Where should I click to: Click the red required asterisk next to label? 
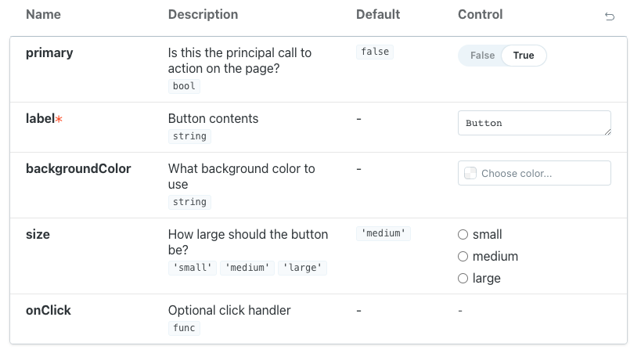(59, 119)
